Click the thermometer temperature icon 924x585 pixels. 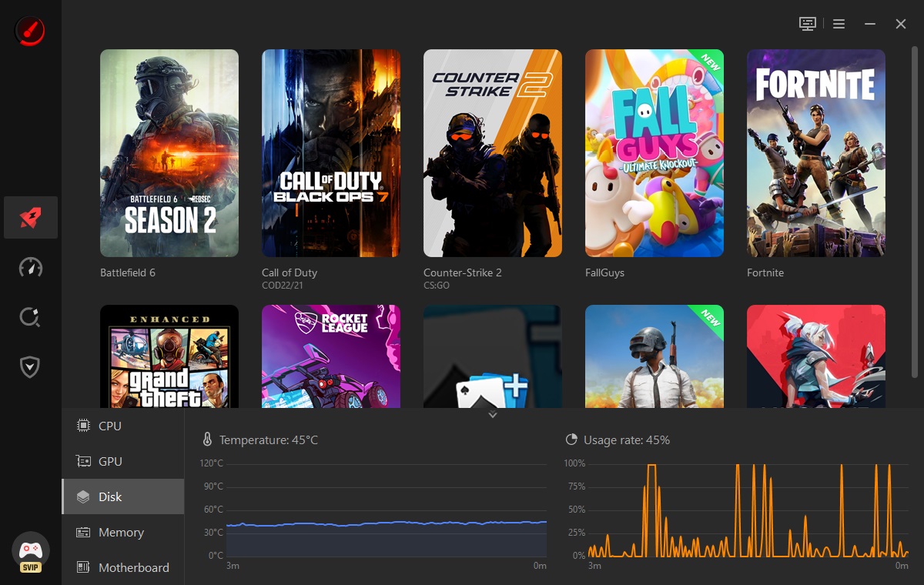[x=207, y=440]
